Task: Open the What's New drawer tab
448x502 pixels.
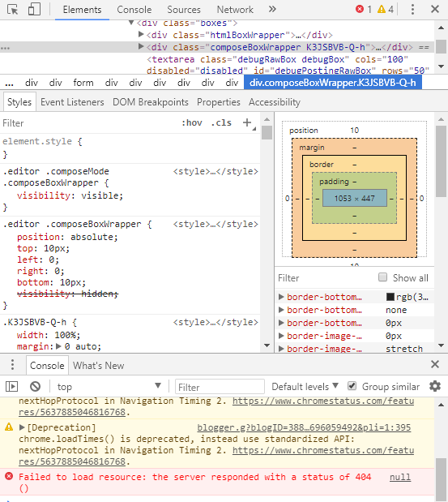Action: click(99, 365)
